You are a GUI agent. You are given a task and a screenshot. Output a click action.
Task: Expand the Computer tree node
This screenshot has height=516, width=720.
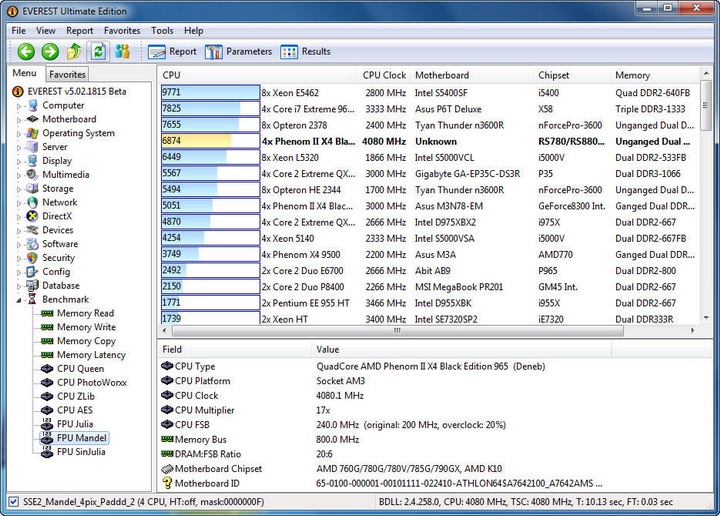17,105
